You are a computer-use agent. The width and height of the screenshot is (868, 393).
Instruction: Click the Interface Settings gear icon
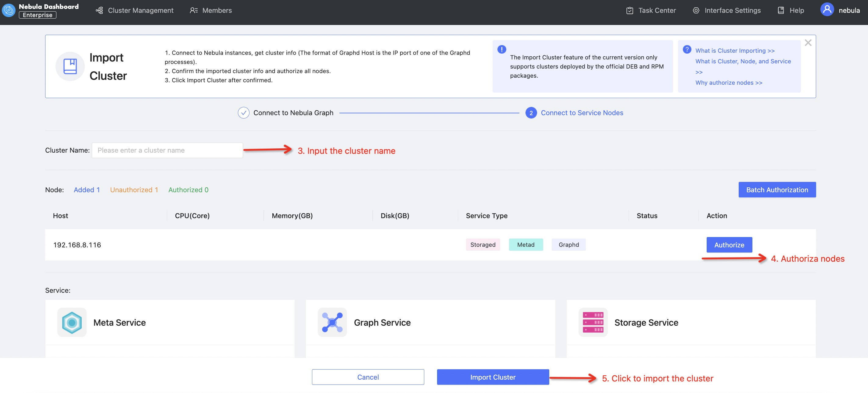(x=696, y=10)
